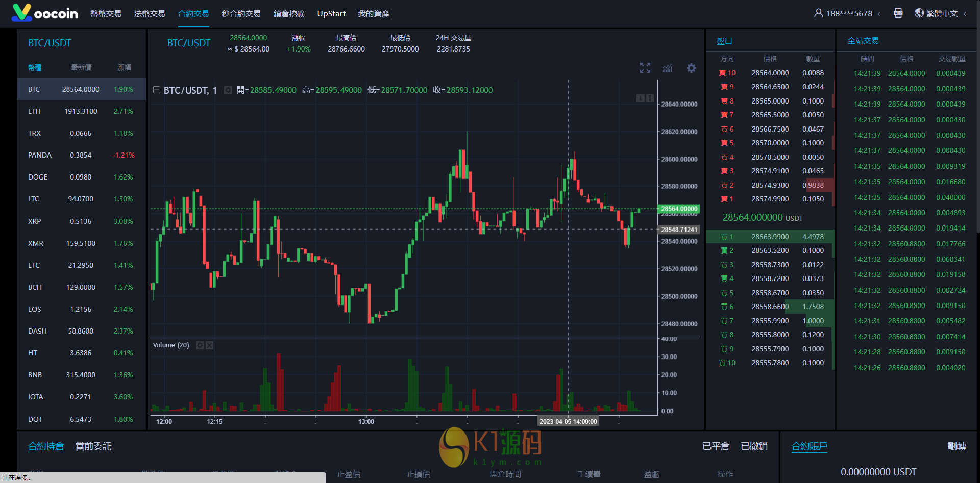980x483 pixels.
Task: Select IOTA in the market list
Action: 81,397
